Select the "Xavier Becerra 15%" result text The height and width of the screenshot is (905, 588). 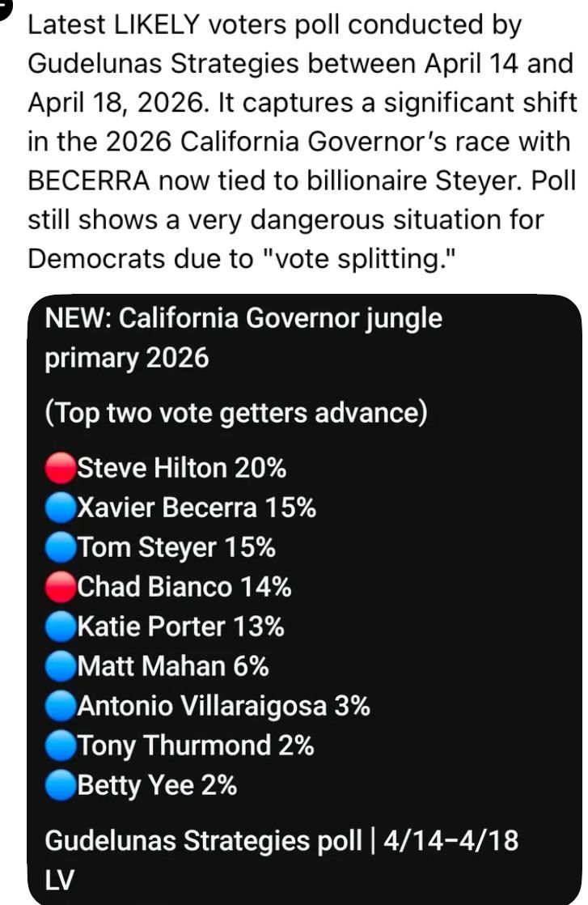[x=197, y=508]
